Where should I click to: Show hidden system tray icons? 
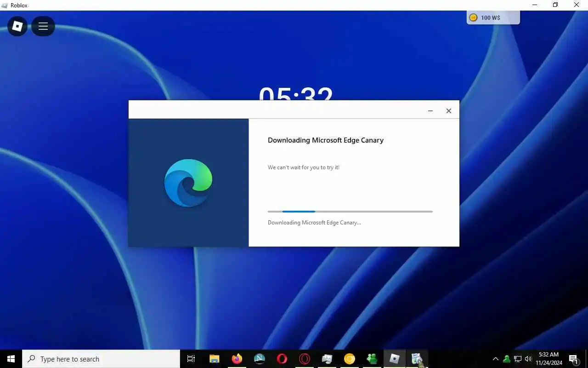[x=495, y=359]
